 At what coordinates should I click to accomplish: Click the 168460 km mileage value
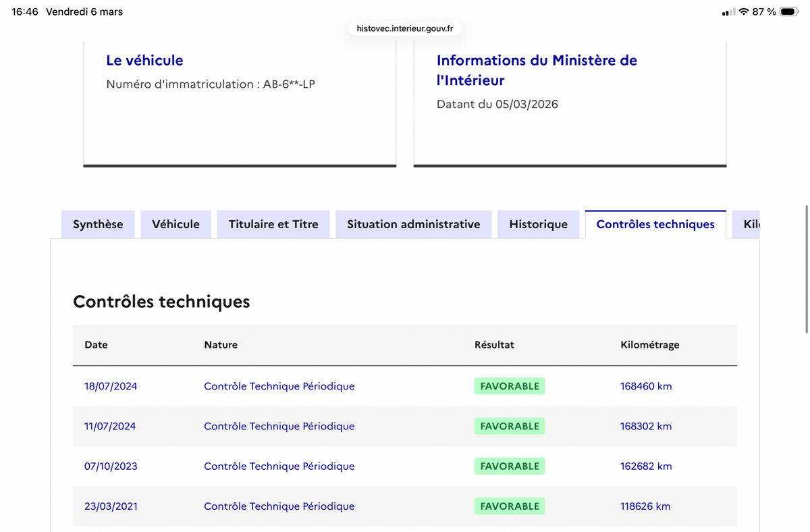[x=646, y=386]
